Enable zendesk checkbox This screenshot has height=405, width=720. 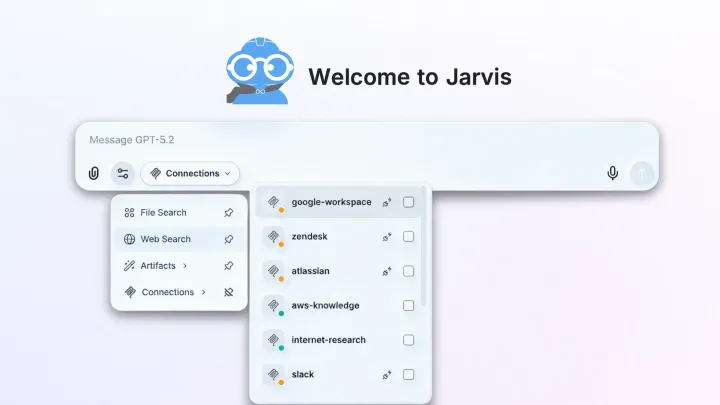click(x=408, y=236)
